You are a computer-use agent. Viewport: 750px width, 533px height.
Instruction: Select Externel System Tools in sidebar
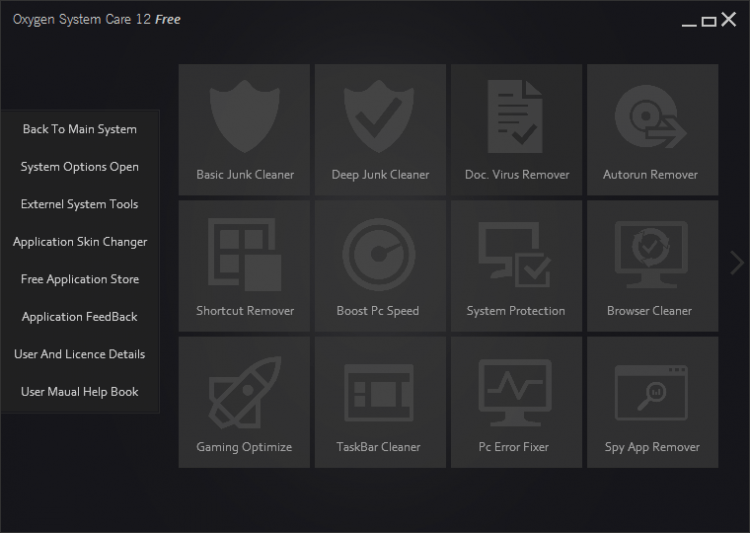tap(80, 204)
